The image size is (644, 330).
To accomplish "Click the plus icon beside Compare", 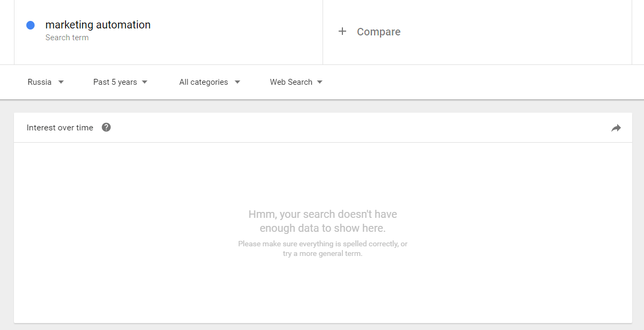I will pyautogui.click(x=342, y=32).
